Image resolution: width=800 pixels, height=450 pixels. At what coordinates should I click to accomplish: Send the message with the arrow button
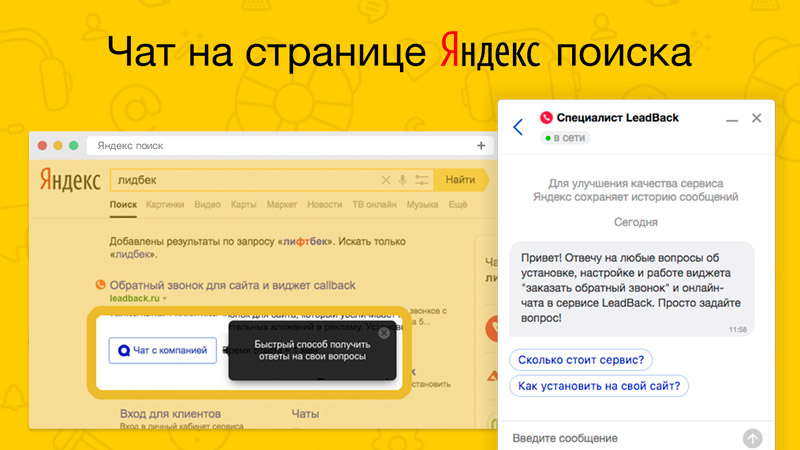pos(752,438)
